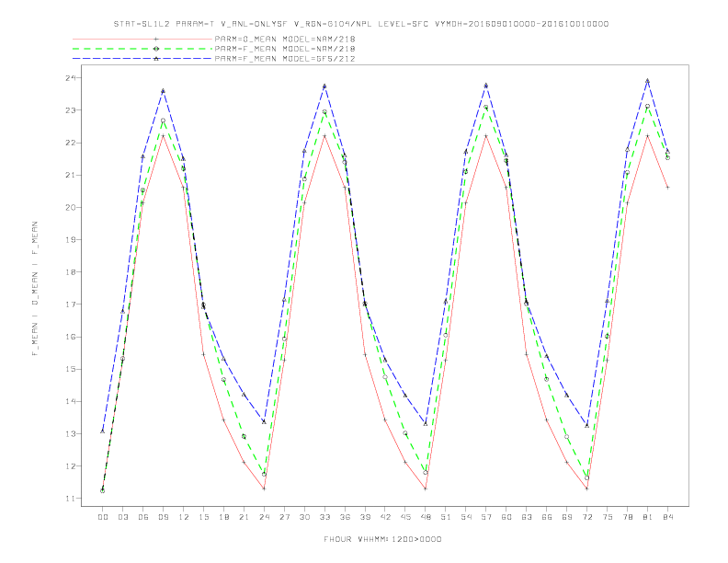728x563 pixels.
Task: Click x-axis forecast hour label 66
Action: click(547, 517)
